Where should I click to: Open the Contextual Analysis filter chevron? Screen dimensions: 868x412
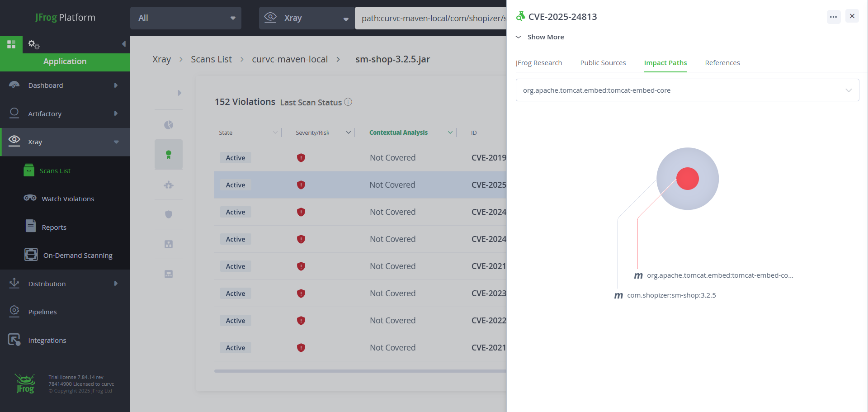[x=450, y=133]
